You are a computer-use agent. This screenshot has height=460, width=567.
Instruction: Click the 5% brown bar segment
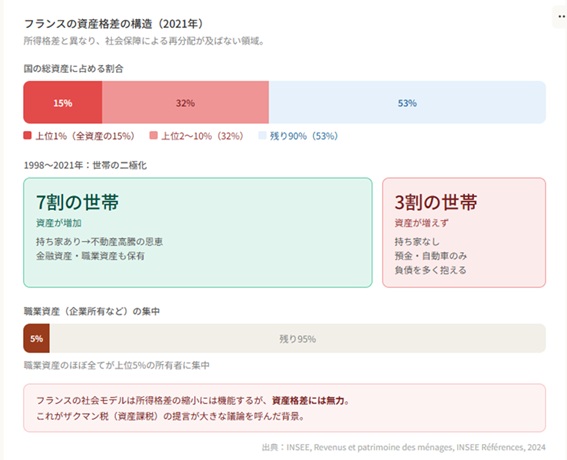(x=37, y=338)
